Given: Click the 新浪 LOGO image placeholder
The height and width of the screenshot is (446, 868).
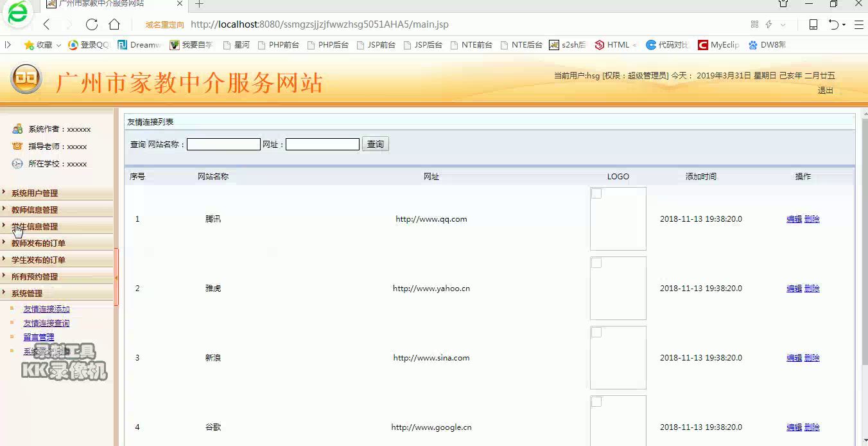Looking at the screenshot, I should pyautogui.click(x=618, y=358).
